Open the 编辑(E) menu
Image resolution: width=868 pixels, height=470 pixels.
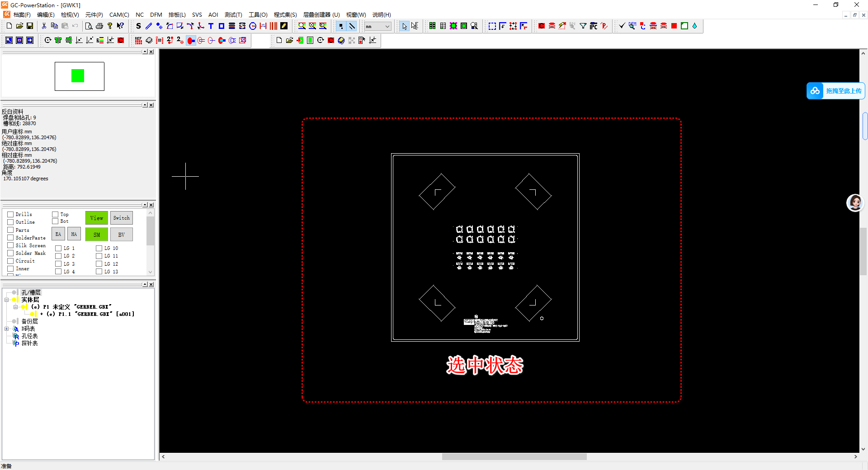pyautogui.click(x=46, y=15)
